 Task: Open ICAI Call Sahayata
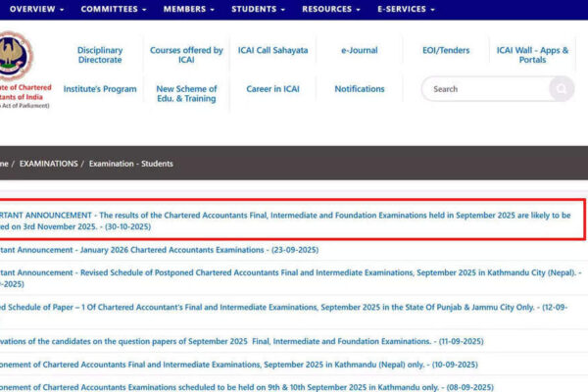(x=273, y=50)
